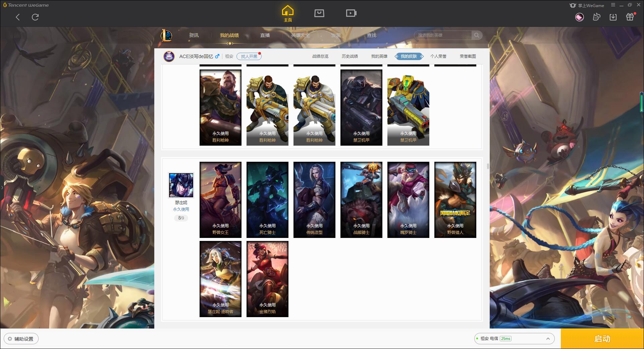The width and height of the screenshot is (644, 349).
Task: Focus the 搜索我的英雄 search field
Action: coord(443,35)
